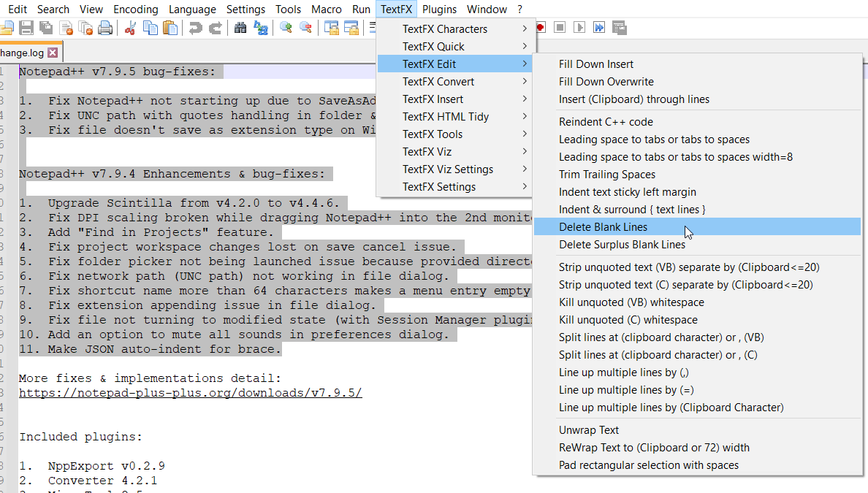Click the Open file folder icon

(x=7, y=28)
